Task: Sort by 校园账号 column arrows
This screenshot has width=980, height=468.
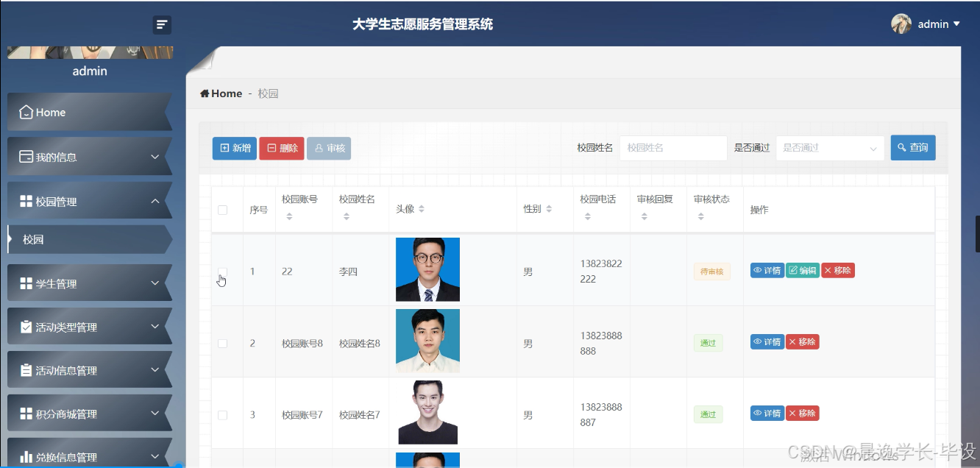Action: (x=289, y=216)
